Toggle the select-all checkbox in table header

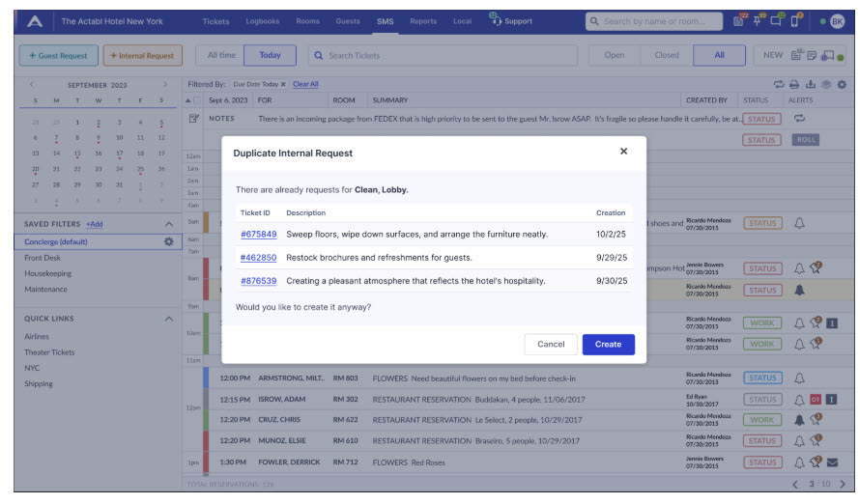point(197,100)
